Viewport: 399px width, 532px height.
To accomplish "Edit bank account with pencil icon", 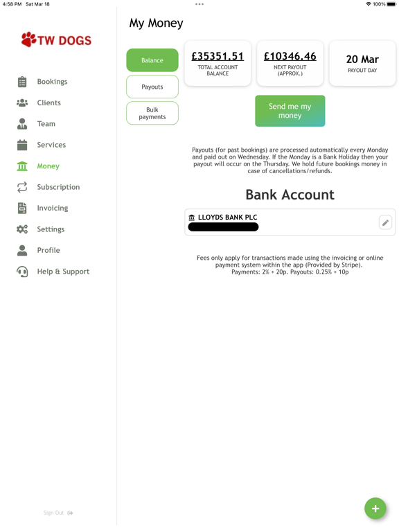I will pos(385,222).
